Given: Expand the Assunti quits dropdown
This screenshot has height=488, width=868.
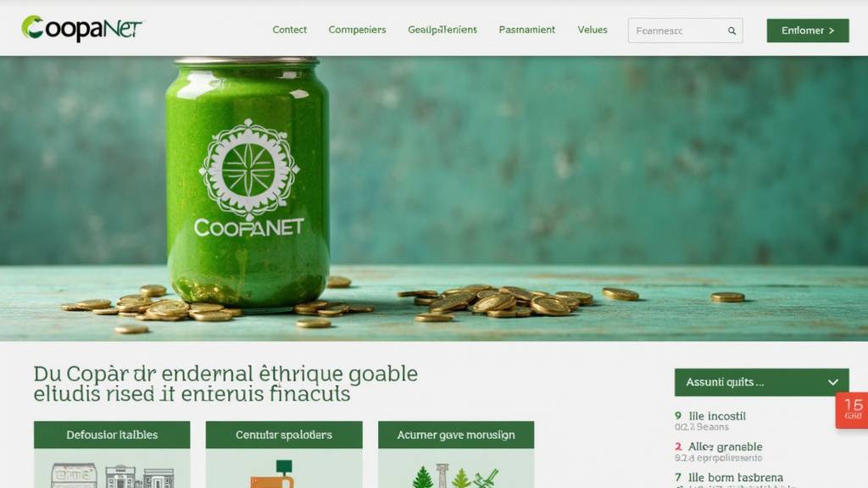Looking at the screenshot, I should tap(761, 382).
